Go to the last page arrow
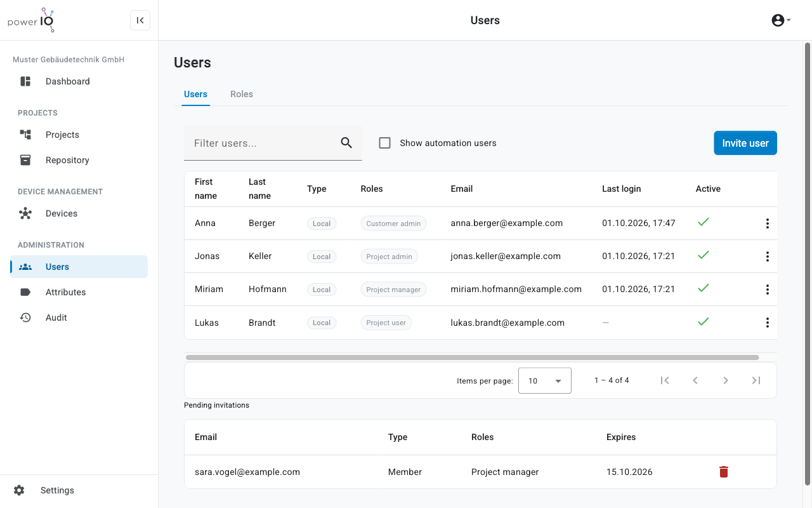Screen dimensions: 812x508 tap(756, 380)
